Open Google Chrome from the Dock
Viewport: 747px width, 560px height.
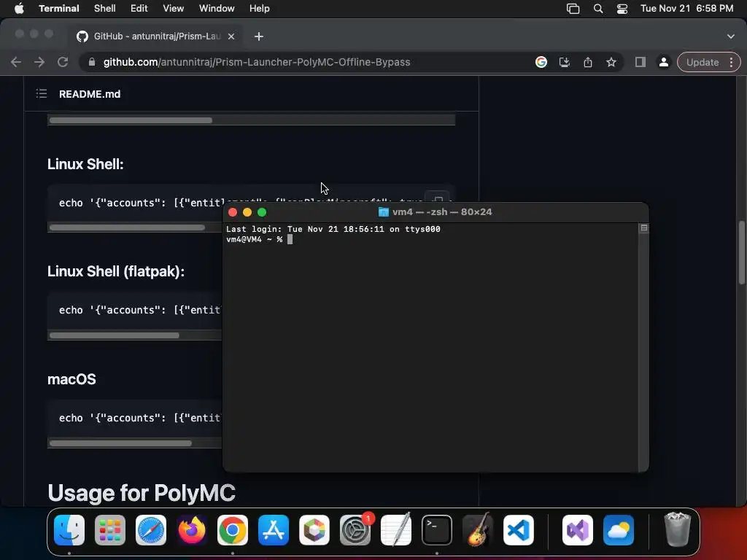233,530
